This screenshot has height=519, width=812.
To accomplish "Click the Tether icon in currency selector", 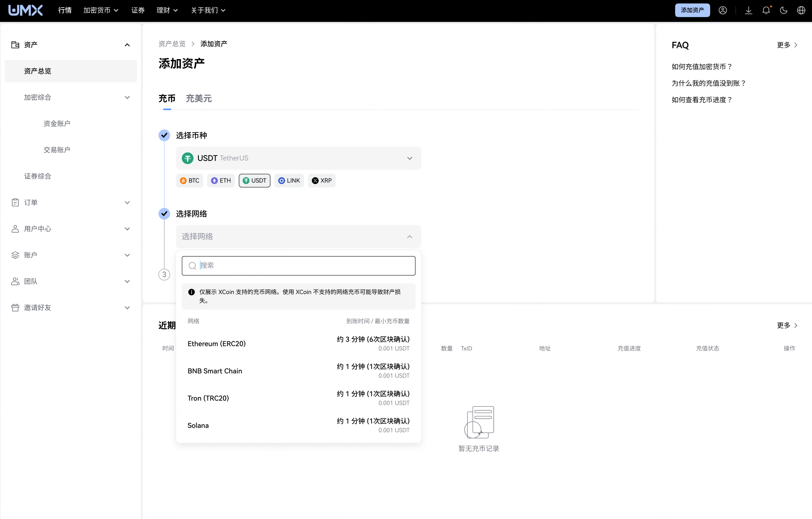I will pos(187,158).
